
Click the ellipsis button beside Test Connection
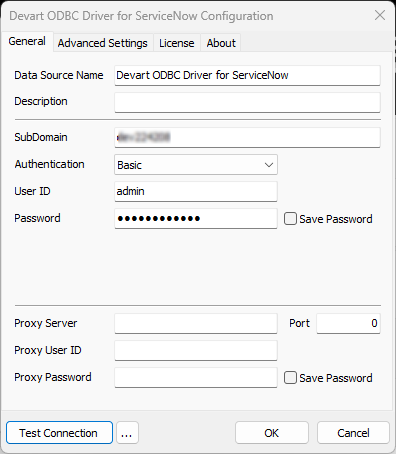(x=127, y=433)
